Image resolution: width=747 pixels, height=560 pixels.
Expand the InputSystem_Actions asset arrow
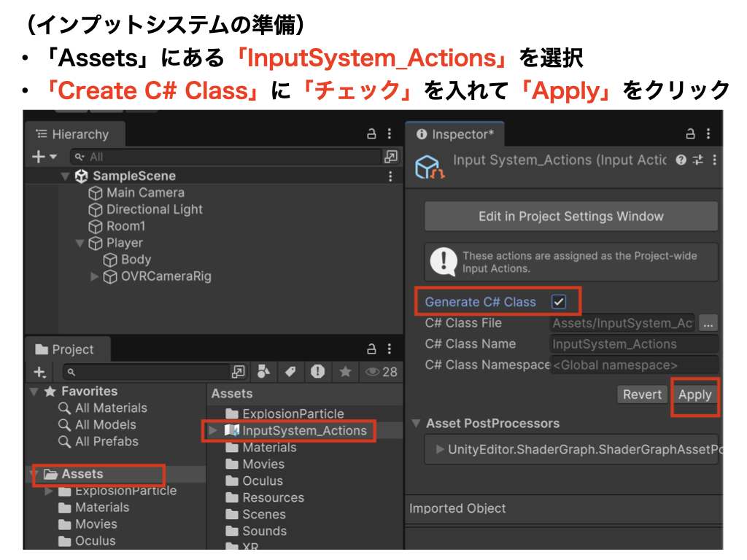213,431
